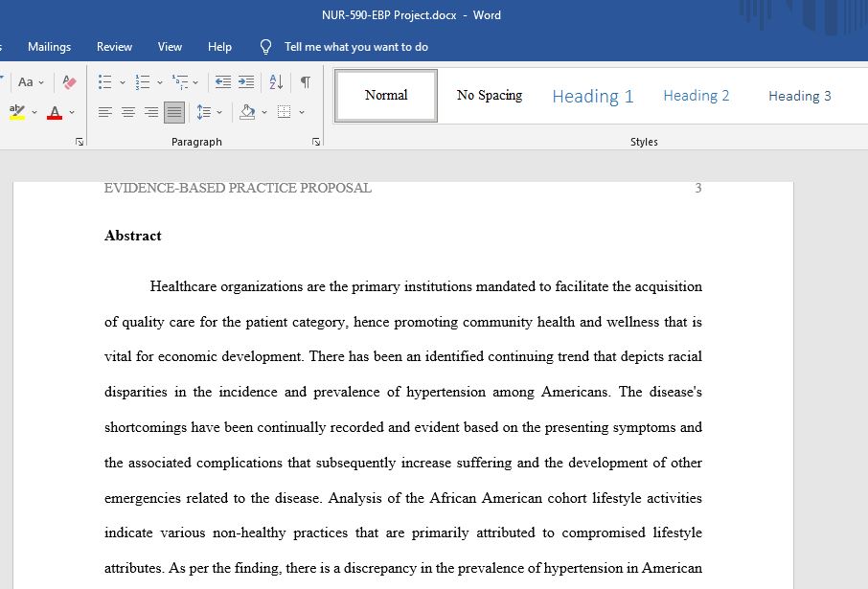The width and height of the screenshot is (868, 589).
Task: Expand the font color dropdown arrow
Action: pos(72,112)
